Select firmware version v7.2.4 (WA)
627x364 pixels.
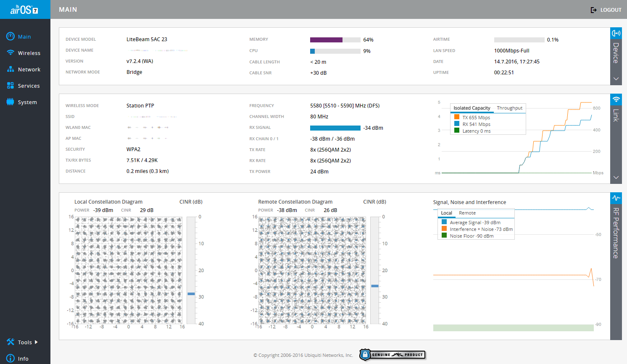coord(140,61)
